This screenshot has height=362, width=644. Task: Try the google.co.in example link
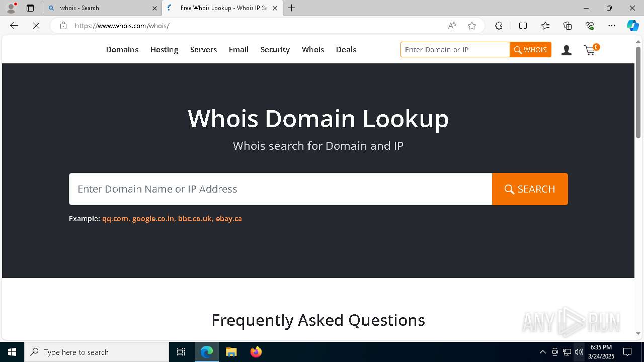153,219
